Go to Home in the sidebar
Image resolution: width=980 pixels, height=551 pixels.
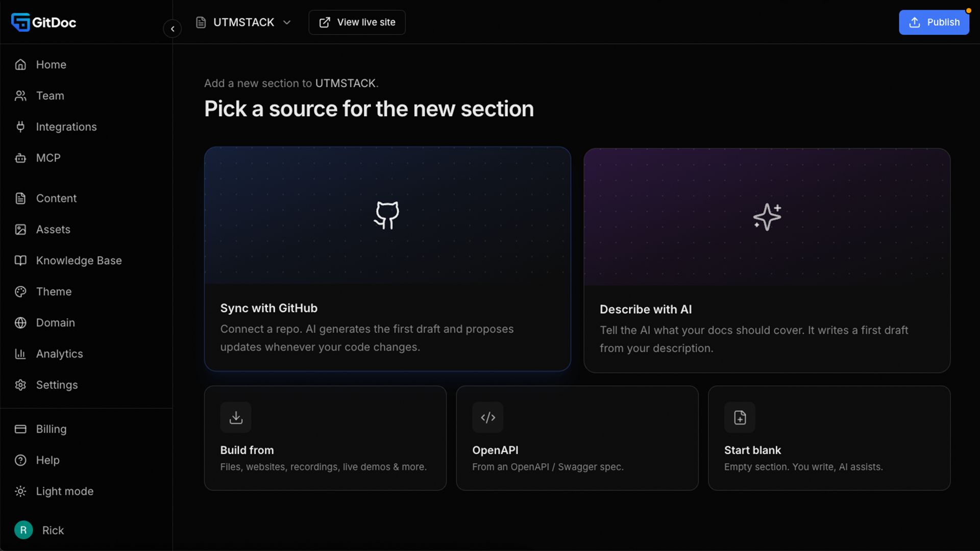pos(51,65)
